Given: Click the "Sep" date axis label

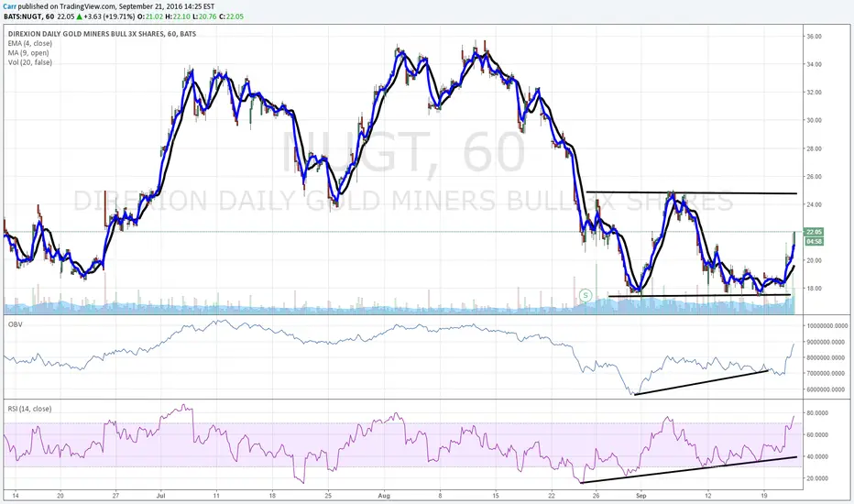Looking at the screenshot, I should pyautogui.click(x=641, y=496).
